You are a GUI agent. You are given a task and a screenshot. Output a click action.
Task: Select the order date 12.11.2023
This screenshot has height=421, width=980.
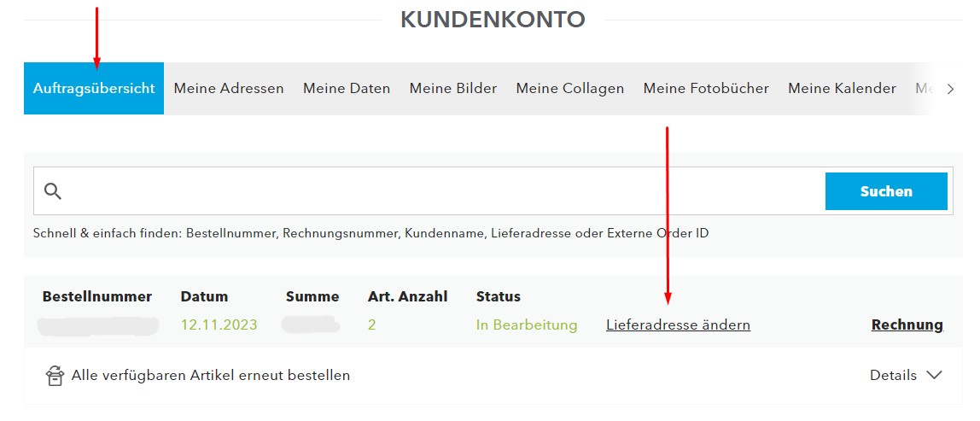pos(219,325)
